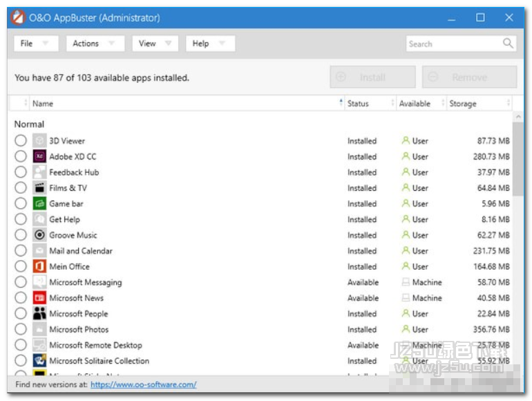Sort list by Status column

click(x=370, y=103)
